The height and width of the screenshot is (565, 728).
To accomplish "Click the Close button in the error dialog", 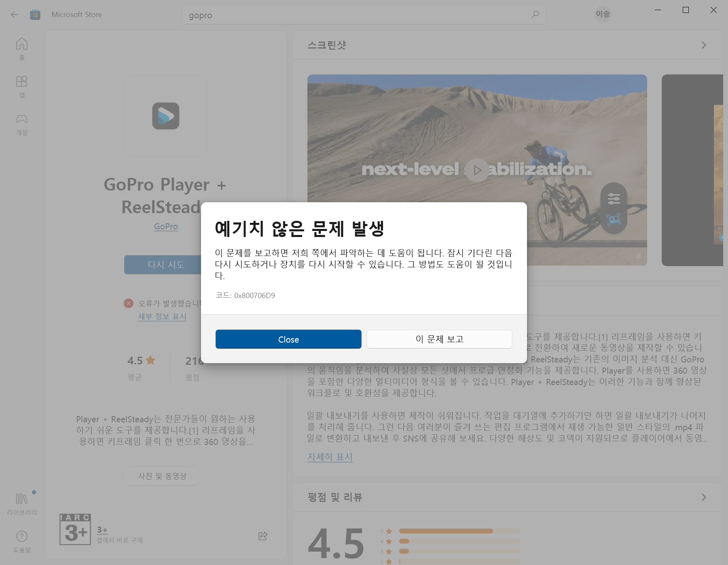I will [x=288, y=339].
